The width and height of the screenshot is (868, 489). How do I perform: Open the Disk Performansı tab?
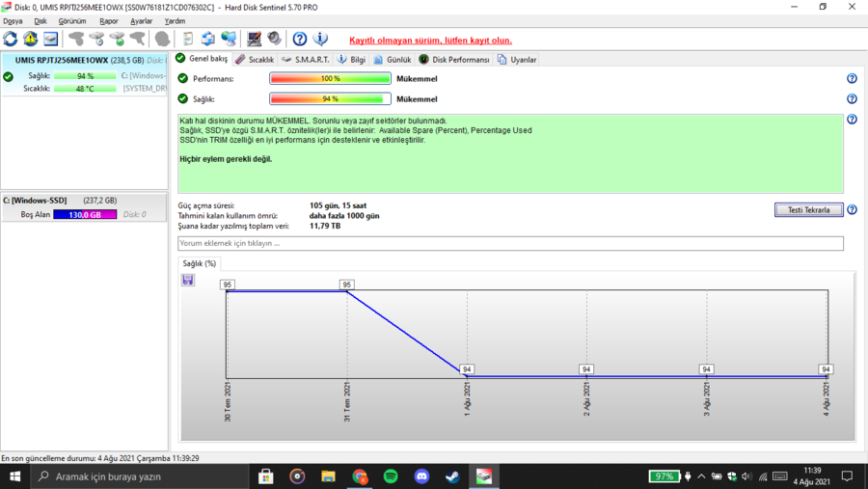454,60
